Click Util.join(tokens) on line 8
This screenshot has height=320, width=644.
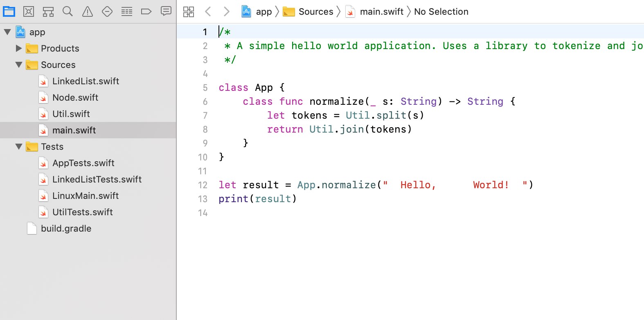tap(360, 129)
